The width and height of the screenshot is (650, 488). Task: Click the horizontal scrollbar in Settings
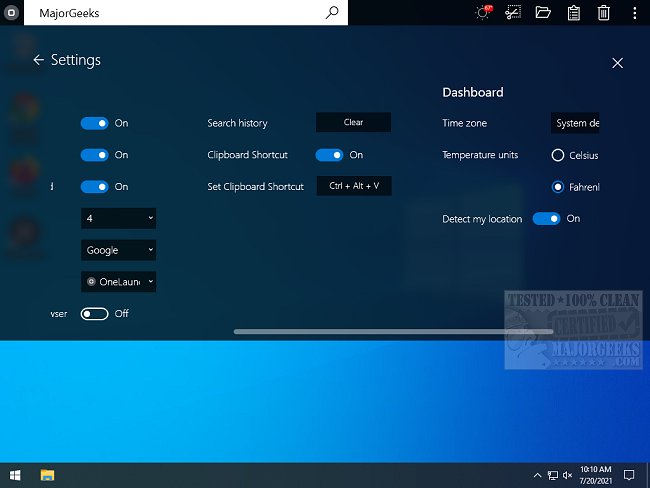point(393,332)
